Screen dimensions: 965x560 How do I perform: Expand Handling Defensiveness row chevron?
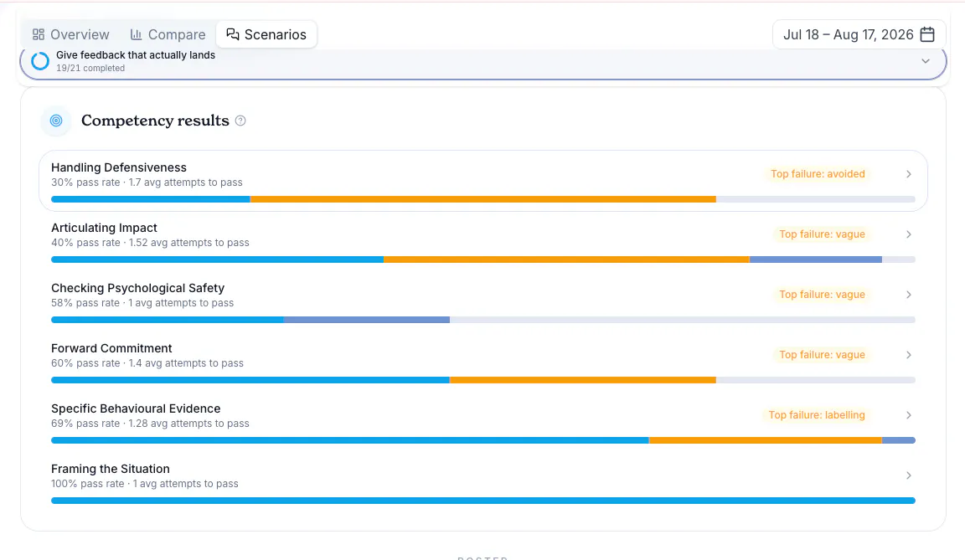click(x=908, y=174)
